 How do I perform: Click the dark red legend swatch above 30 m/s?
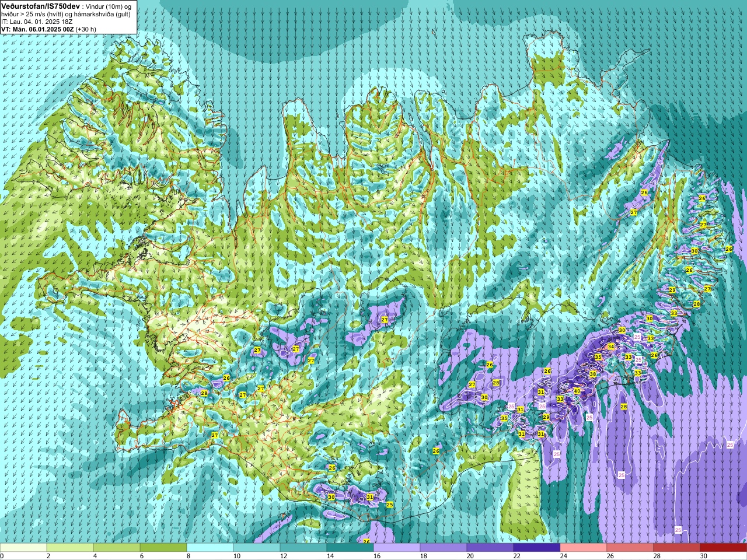click(724, 548)
